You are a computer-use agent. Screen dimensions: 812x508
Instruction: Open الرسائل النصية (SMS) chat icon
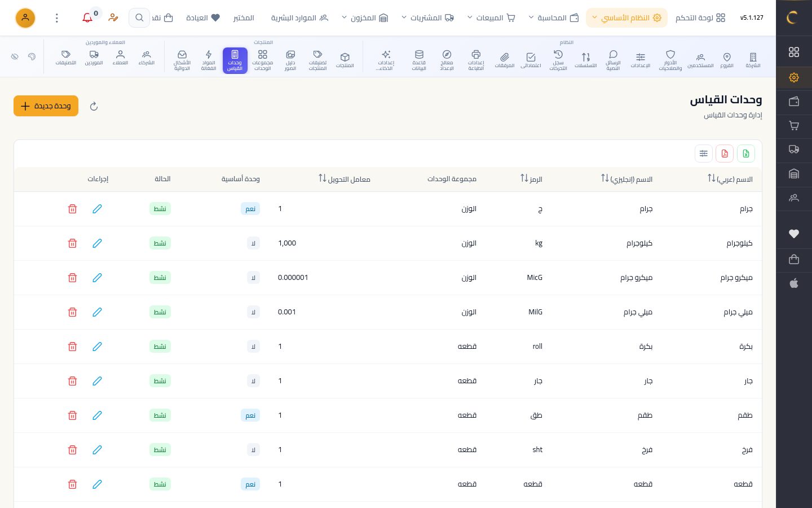click(613, 60)
